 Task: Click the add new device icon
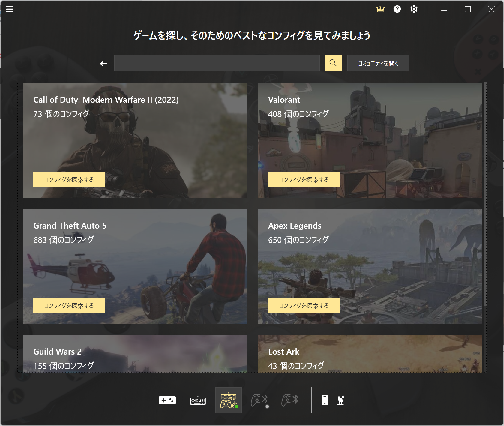click(167, 400)
